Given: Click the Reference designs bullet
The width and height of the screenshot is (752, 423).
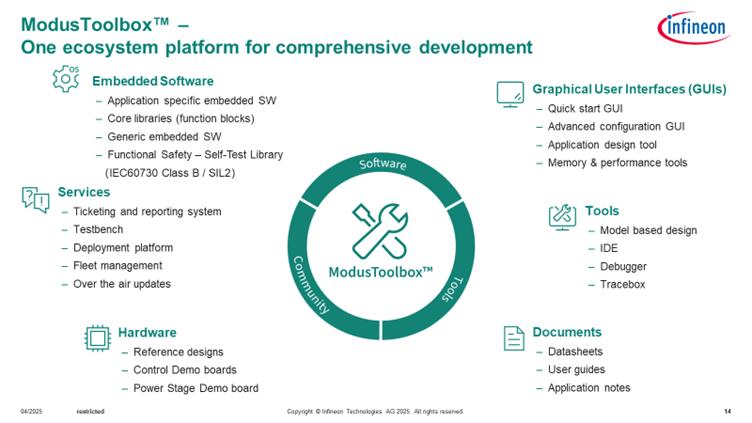Looking at the screenshot, I should pos(178,352).
